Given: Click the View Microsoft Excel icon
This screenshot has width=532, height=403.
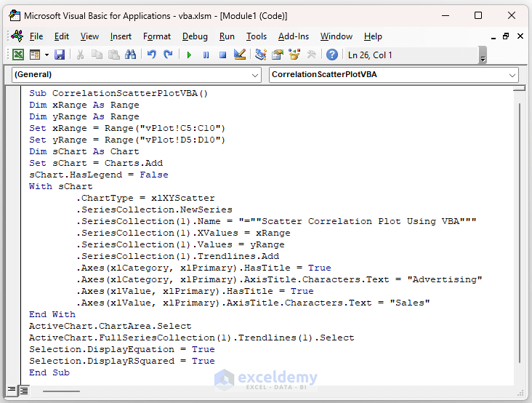Looking at the screenshot, I should click(x=18, y=55).
